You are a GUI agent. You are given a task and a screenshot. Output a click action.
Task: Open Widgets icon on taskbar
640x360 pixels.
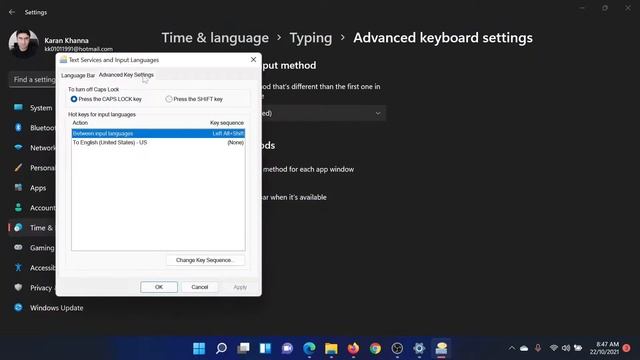(x=265, y=348)
